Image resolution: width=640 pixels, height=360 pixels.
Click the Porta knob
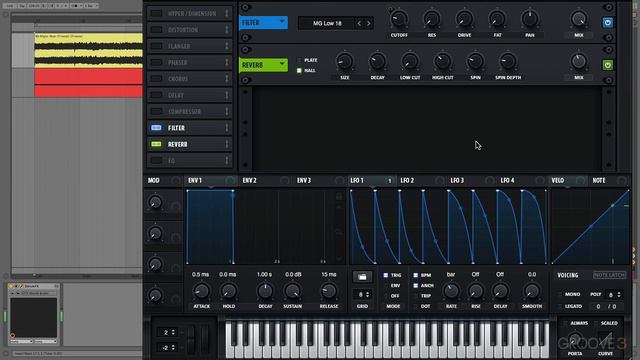pos(575,339)
